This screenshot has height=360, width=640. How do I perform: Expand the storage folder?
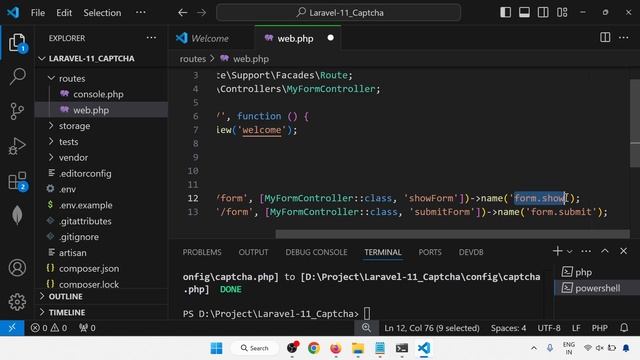pos(101,126)
